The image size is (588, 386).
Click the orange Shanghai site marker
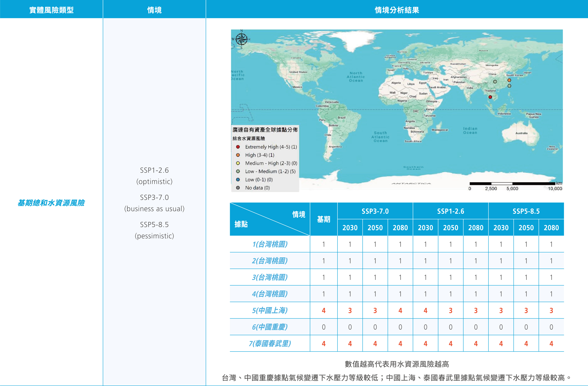pyautogui.click(x=509, y=80)
